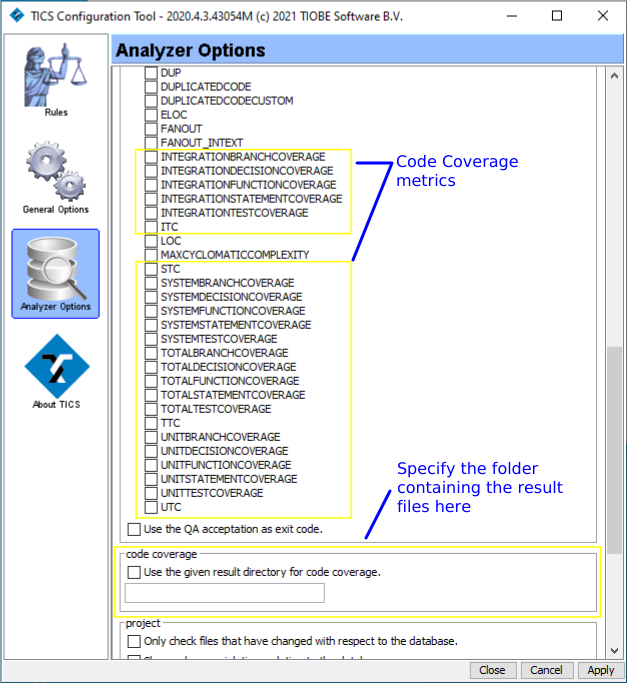Tick the SYSTEMTESTCOVERAGE metric checkbox
The width and height of the screenshot is (627, 683).
coord(151,339)
